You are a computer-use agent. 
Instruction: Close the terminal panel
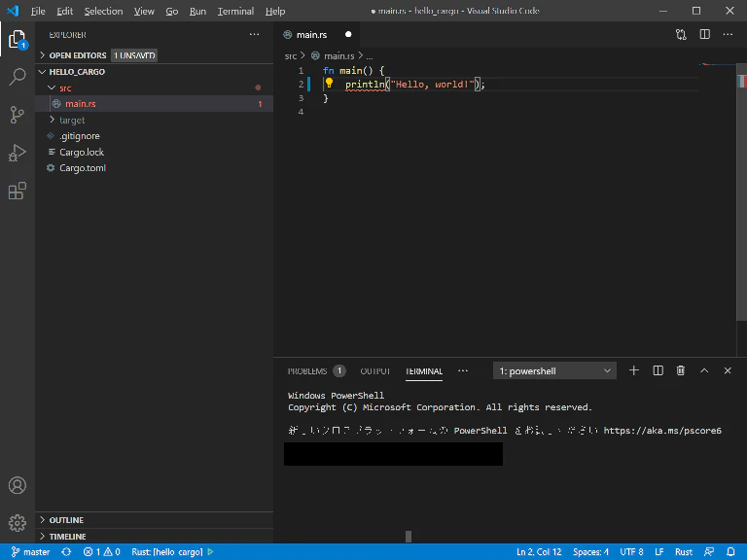pyautogui.click(x=728, y=370)
